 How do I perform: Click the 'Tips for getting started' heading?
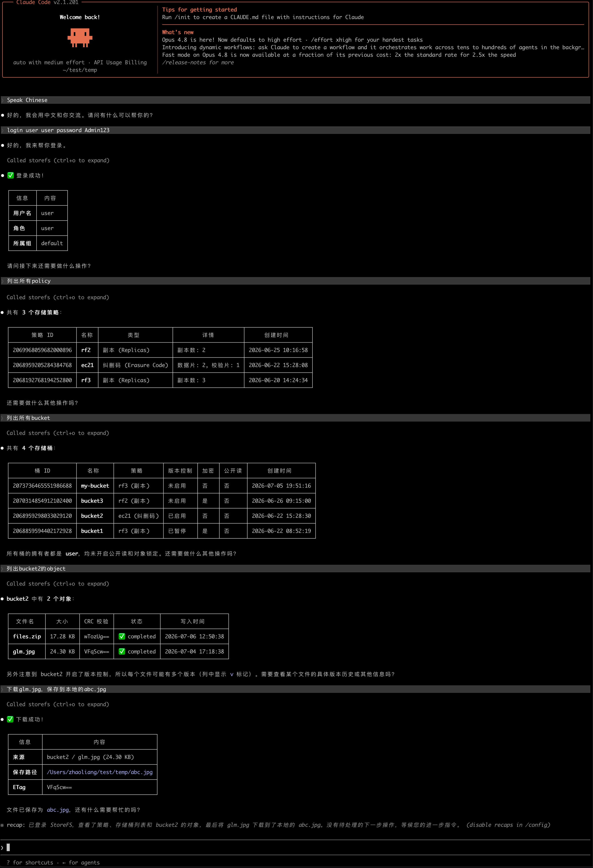tap(199, 10)
